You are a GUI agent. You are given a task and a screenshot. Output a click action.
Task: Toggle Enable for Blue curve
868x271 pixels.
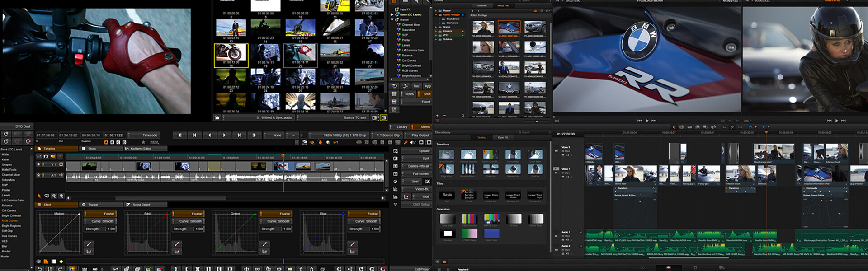coord(363,214)
